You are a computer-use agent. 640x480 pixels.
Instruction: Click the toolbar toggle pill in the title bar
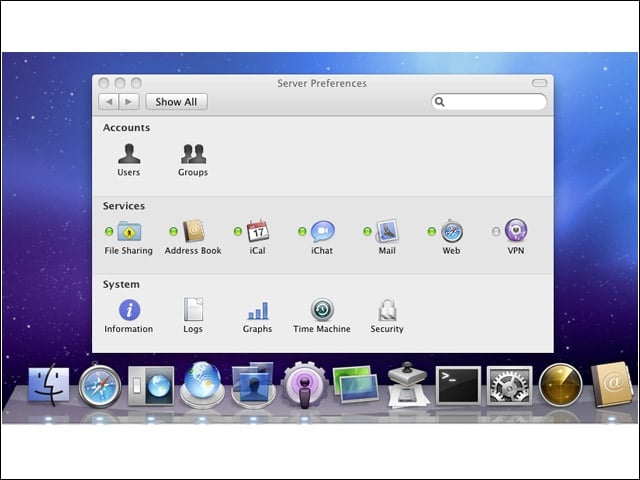click(540, 83)
